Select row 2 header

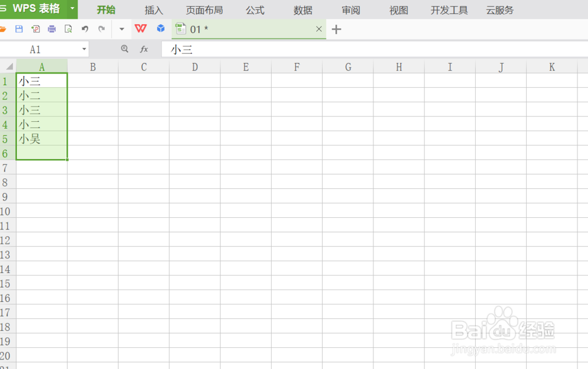coord(8,95)
